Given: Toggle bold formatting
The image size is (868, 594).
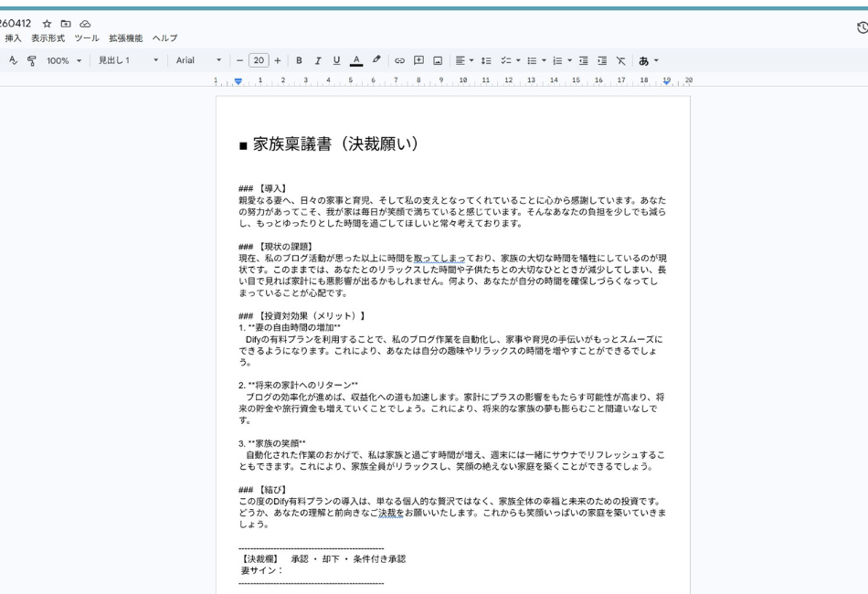Looking at the screenshot, I should click(299, 61).
